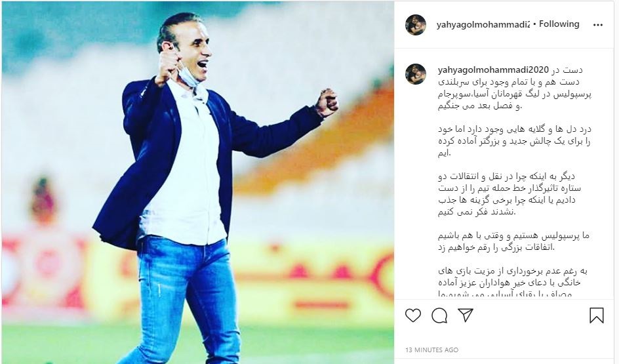Open the 13 MINUTES AGO timestamp link

tap(431, 350)
